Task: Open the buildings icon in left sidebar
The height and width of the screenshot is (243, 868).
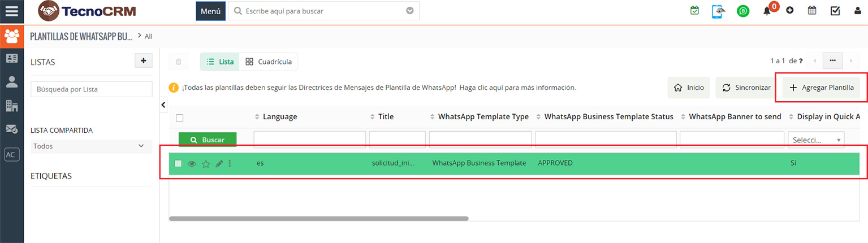Action: pos(11,105)
